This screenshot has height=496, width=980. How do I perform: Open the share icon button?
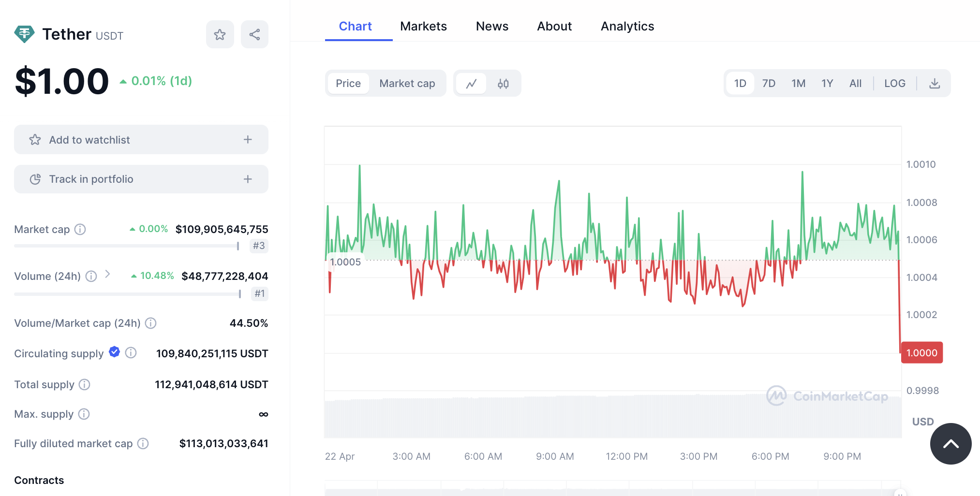point(254,34)
